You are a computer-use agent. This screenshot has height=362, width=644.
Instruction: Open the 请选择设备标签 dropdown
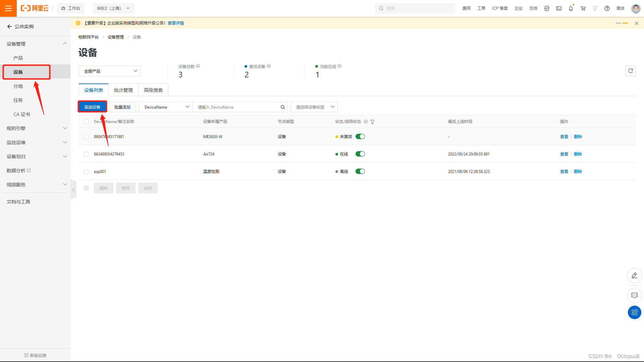(314, 107)
